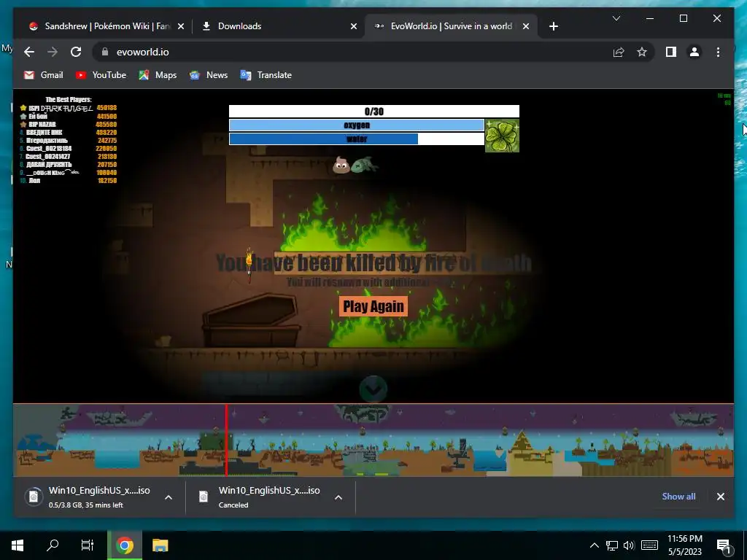Click the burning wall torch in the cave

click(249, 264)
